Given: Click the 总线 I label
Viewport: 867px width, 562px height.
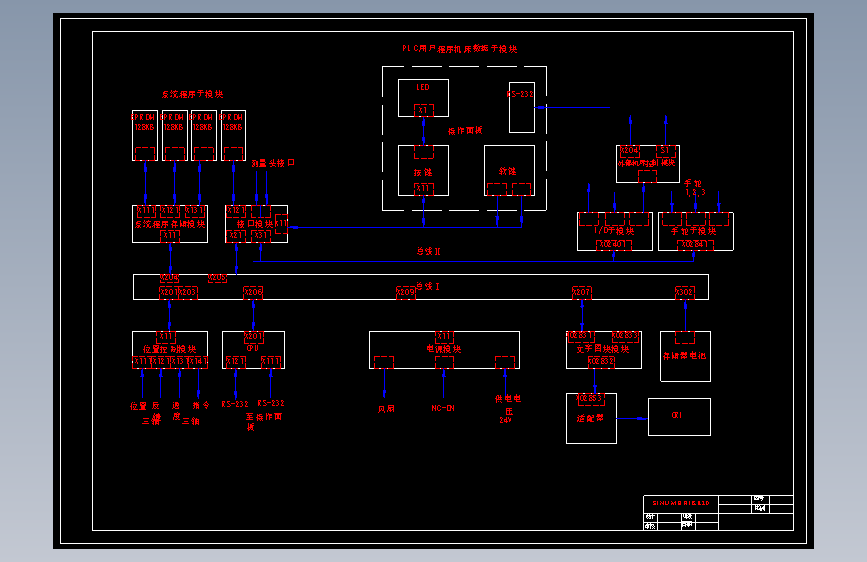Looking at the screenshot, I should 428,286.
